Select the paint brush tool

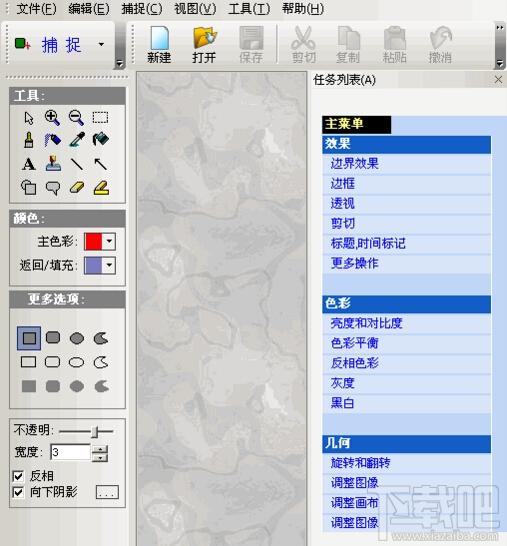coord(29,140)
